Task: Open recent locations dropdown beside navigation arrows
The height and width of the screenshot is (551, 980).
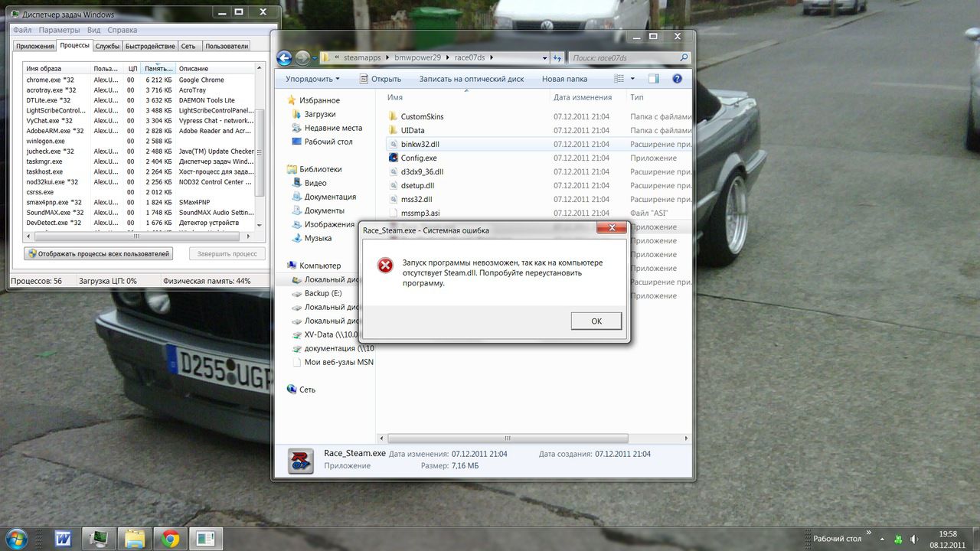Action: click(315, 58)
